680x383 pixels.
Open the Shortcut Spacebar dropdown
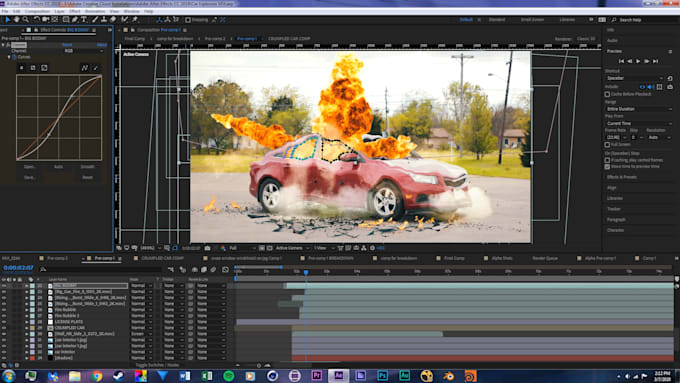click(634, 78)
